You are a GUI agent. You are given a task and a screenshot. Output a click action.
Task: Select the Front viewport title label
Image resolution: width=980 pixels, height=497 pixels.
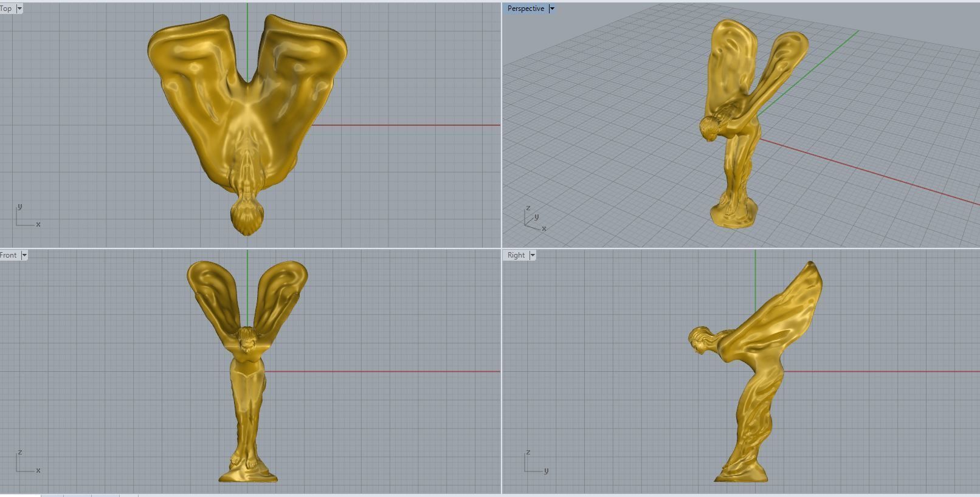(9, 255)
